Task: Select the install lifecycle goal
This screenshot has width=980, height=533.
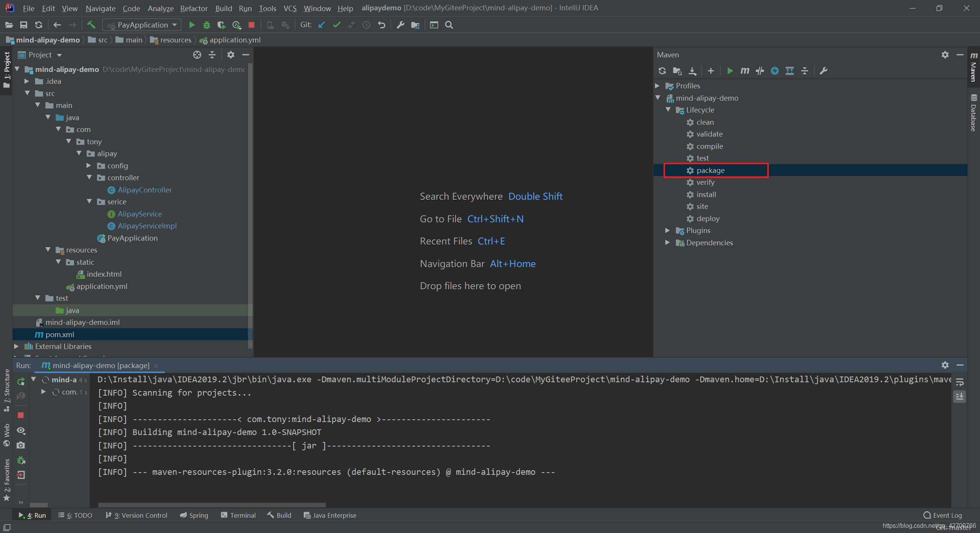Action: (x=706, y=194)
